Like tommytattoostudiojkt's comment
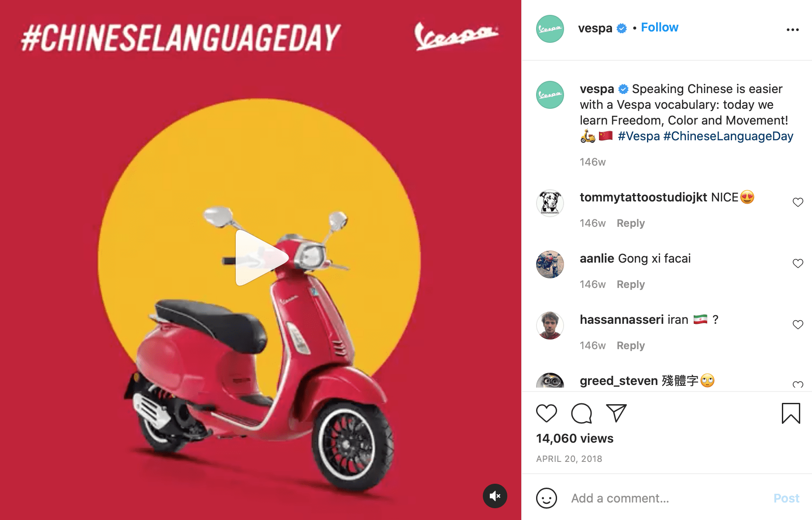The height and width of the screenshot is (520, 812). coord(798,202)
